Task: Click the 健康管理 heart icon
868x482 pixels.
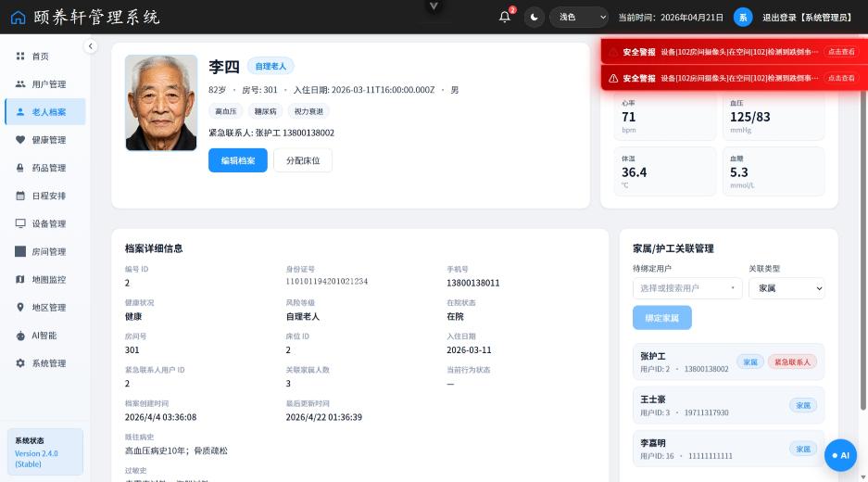Action: [x=20, y=140]
